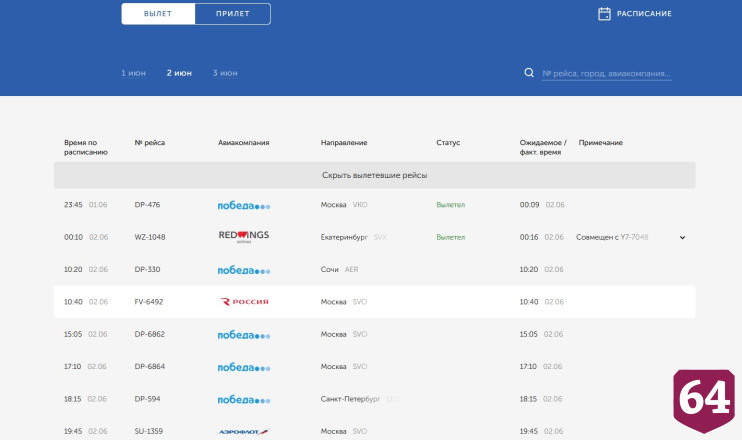This screenshot has height=440, width=742.
Task: Expand the WZ-1048 codeshare chevron
Action: pos(682,238)
